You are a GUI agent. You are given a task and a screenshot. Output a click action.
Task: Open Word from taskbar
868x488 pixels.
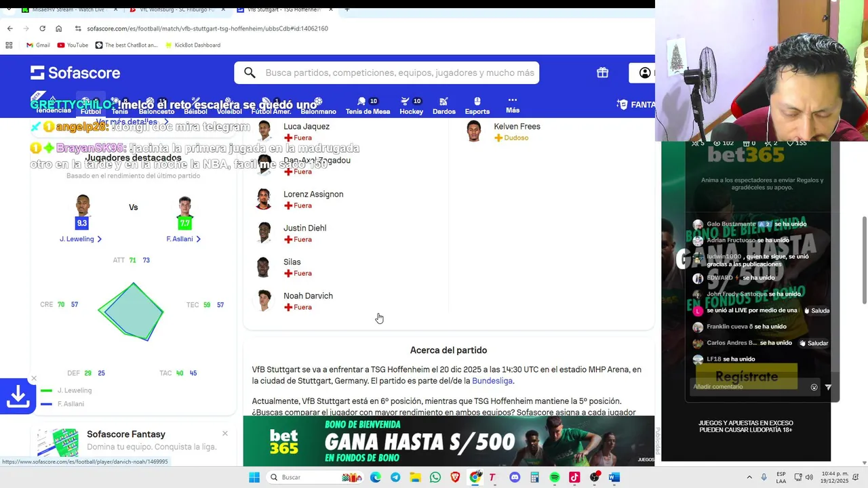click(614, 477)
